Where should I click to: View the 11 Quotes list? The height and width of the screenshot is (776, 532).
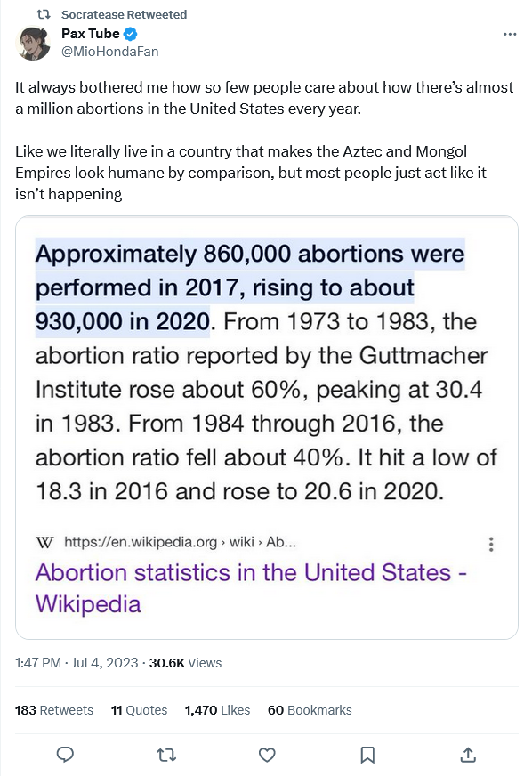click(139, 710)
